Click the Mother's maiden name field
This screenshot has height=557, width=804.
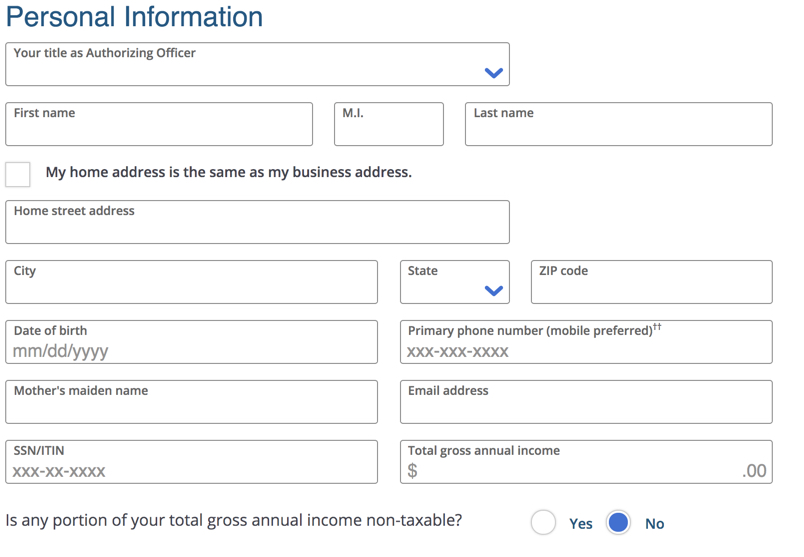coord(191,402)
